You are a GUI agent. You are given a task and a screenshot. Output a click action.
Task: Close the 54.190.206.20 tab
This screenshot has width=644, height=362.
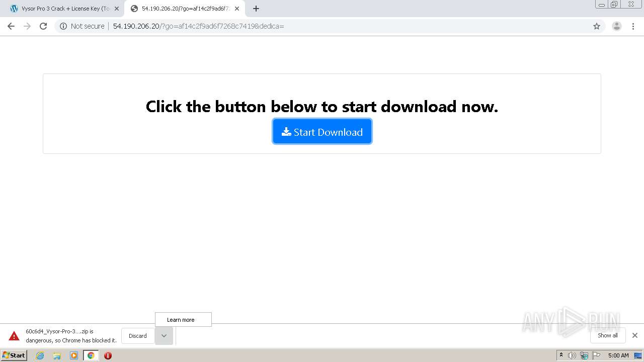pyautogui.click(x=237, y=9)
